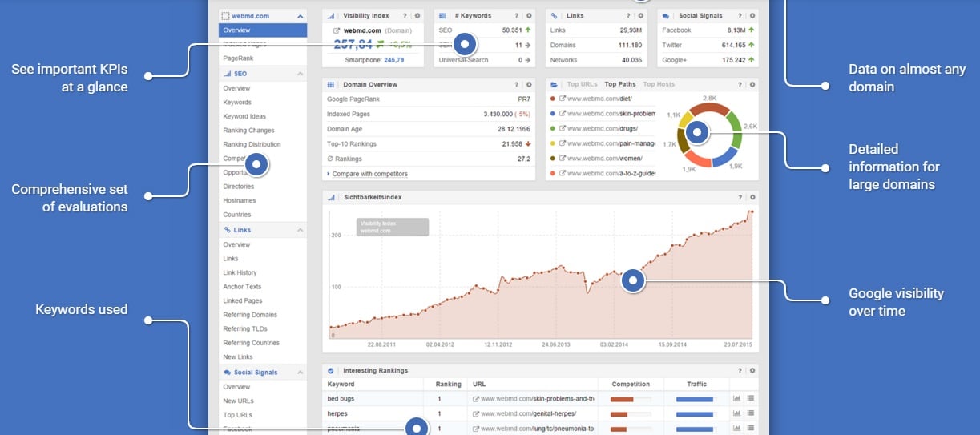Open list icon in bed bugs row
Viewport: 980px width, 435px height.
click(x=751, y=398)
